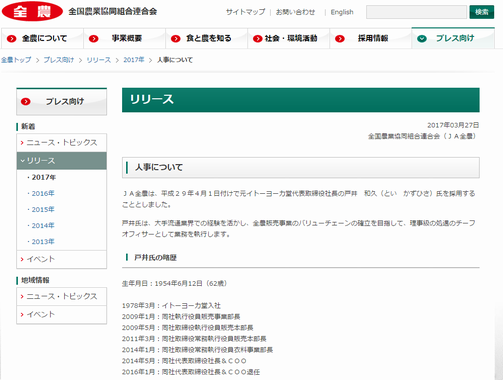Focus the site search input field

(x=416, y=12)
